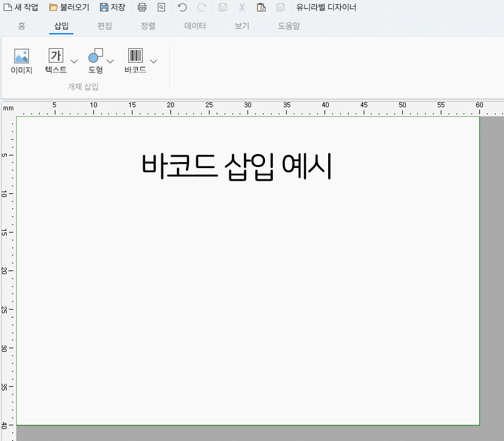Cut selection with scissors icon
The image size is (504, 441).
tap(242, 7)
